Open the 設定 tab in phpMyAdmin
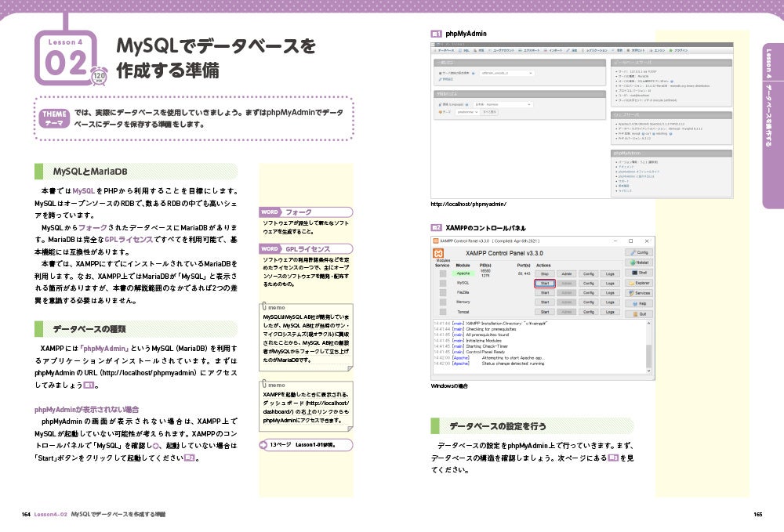This screenshot has height=532, width=784. point(572,50)
